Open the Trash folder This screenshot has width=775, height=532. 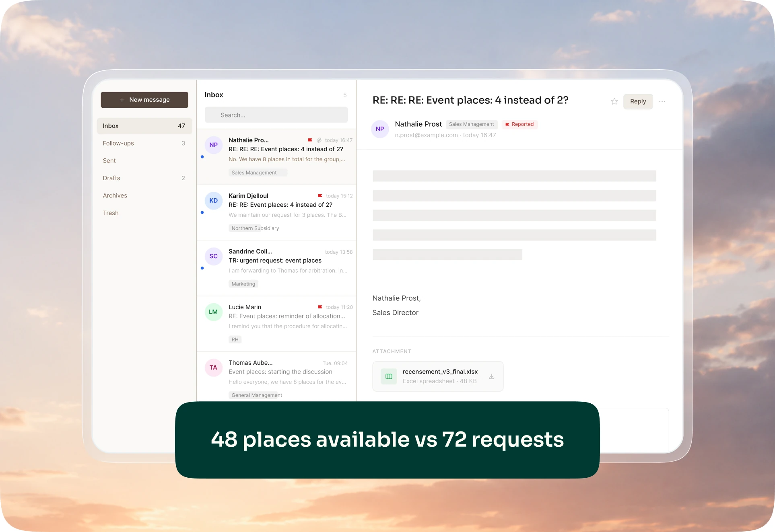pyautogui.click(x=144, y=213)
